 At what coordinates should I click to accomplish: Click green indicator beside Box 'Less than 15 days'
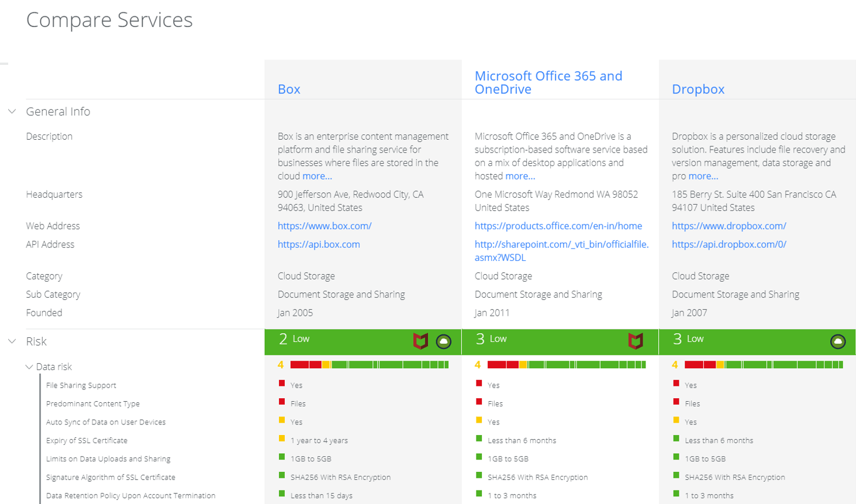click(282, 493)
